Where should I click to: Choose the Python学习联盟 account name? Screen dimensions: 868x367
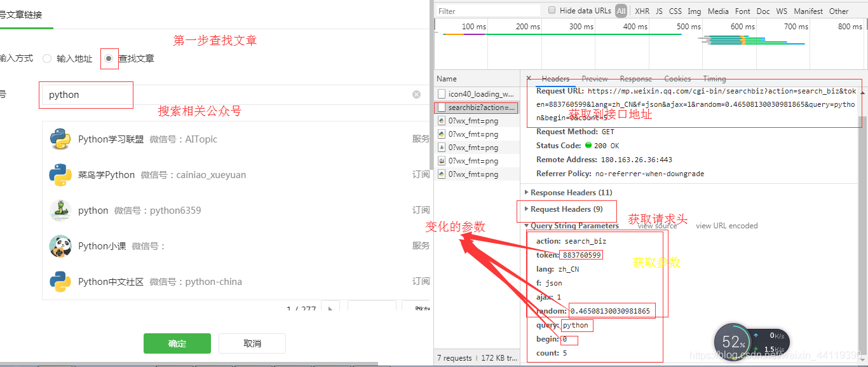point(111,139)
